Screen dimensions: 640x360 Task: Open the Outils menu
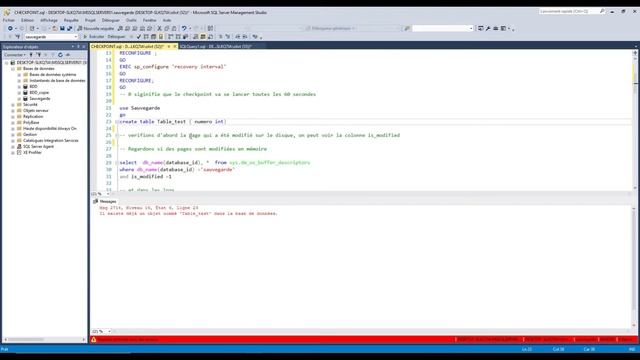point(131,20)
